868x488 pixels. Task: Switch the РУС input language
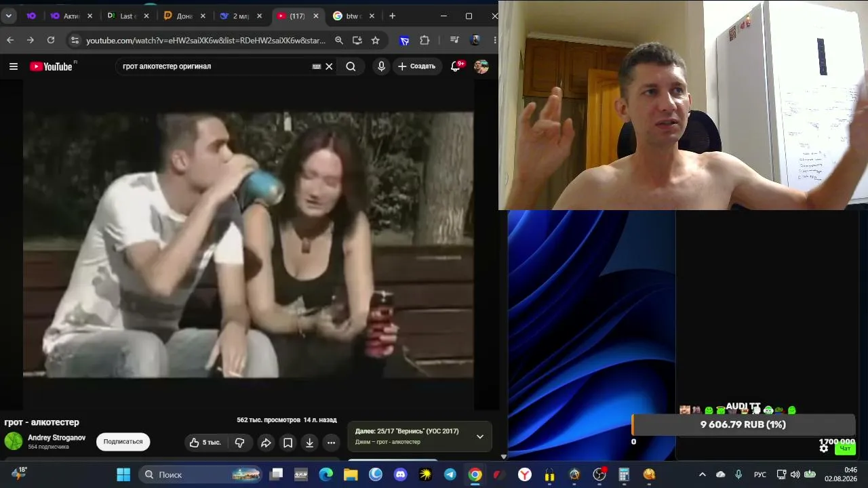pos(760,474)
